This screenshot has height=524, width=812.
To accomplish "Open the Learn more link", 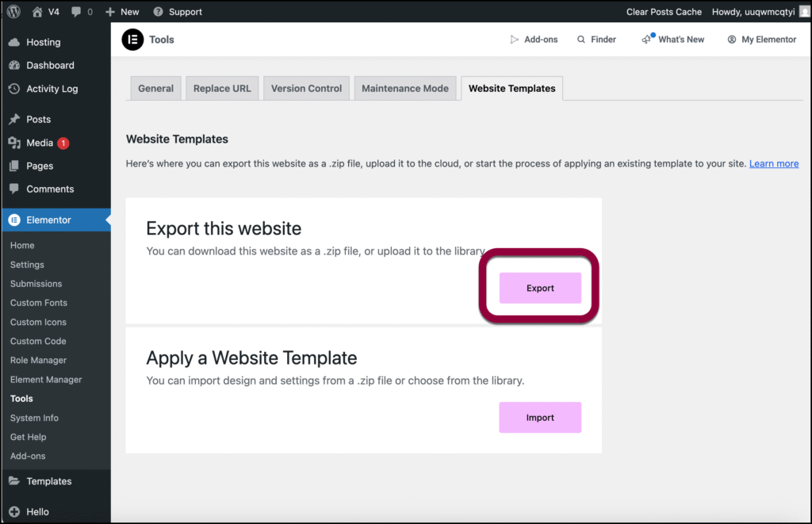I will tap(773, 163).
